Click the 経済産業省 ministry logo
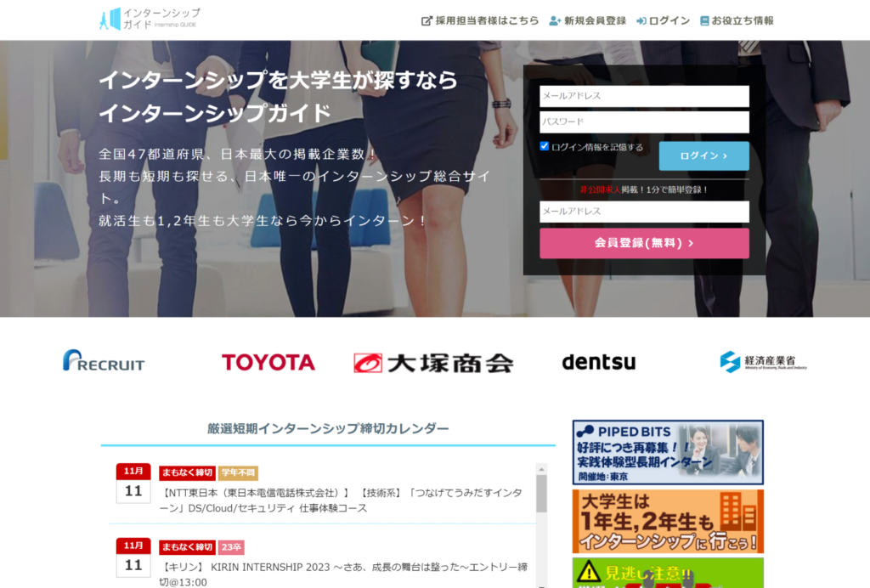 click(763, 362)
